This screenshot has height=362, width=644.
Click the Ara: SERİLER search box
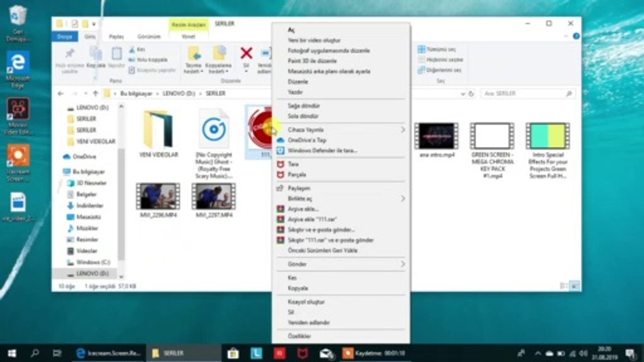pyautogui.click(x=528, y=94)
